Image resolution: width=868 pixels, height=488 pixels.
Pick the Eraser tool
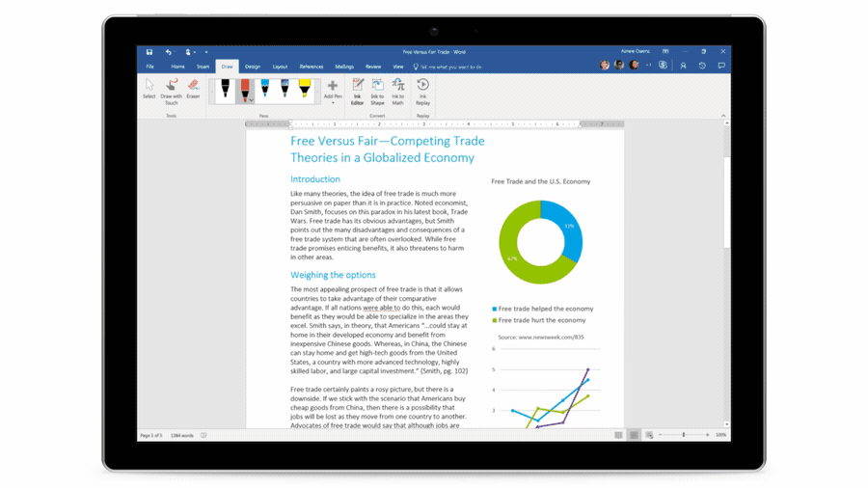(x=193, y=90)
